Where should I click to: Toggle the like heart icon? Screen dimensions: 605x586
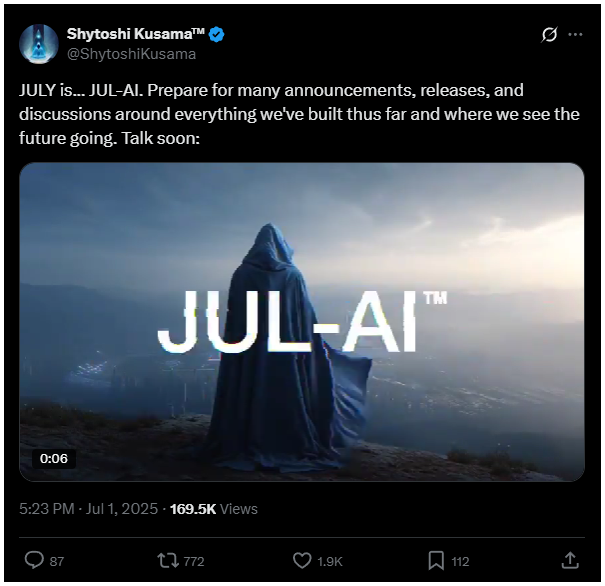click(302, 560)
